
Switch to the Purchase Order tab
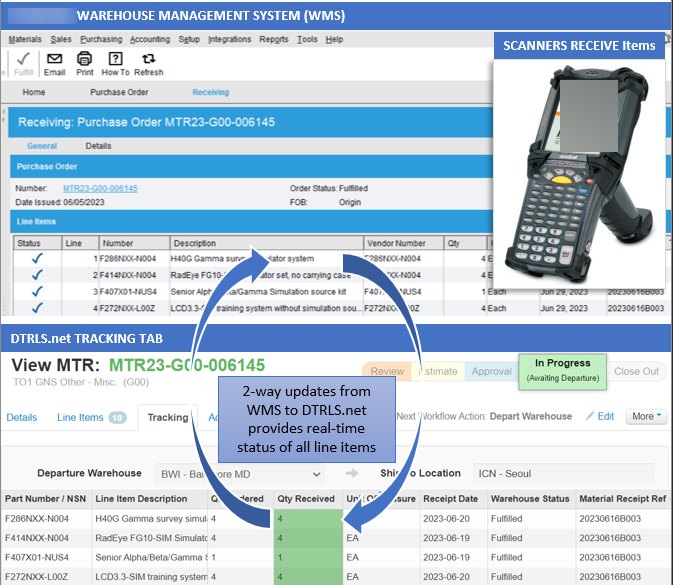(x=119, y=92)
